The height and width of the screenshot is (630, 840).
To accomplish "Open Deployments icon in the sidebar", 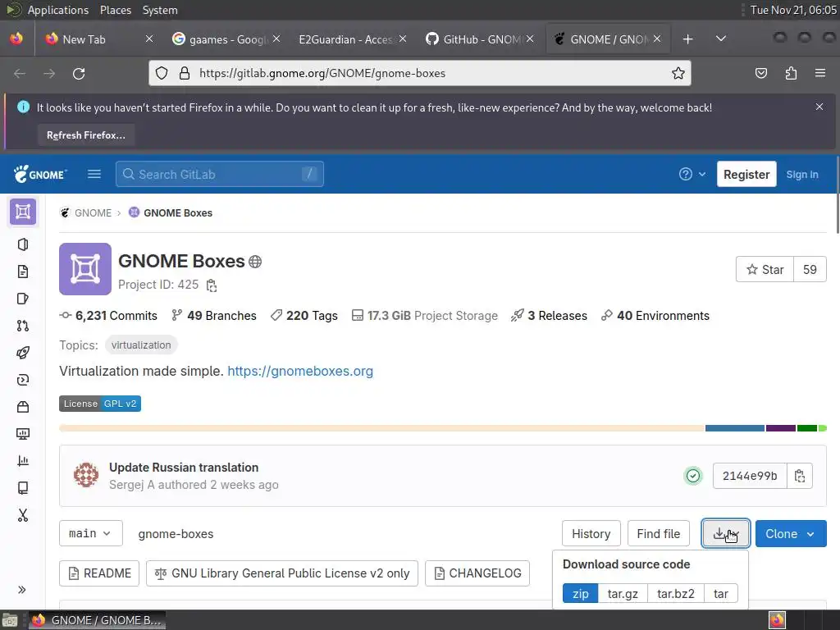I will tap(22, 380).
